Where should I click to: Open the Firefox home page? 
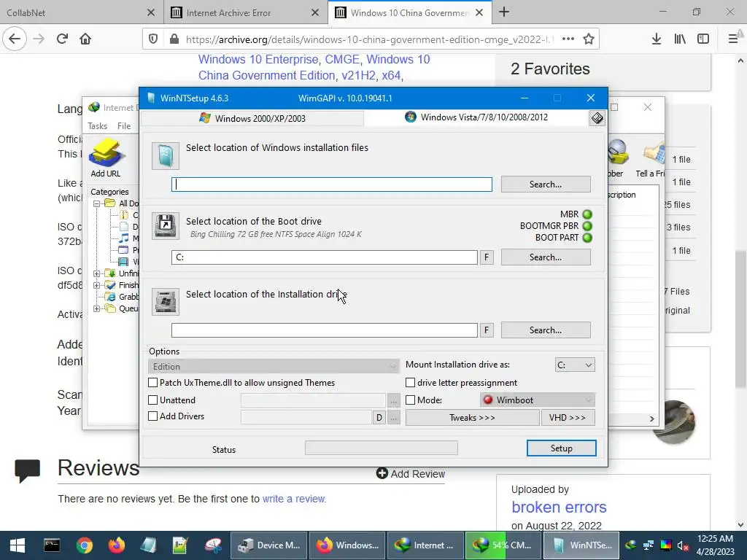tap(85, 39)
